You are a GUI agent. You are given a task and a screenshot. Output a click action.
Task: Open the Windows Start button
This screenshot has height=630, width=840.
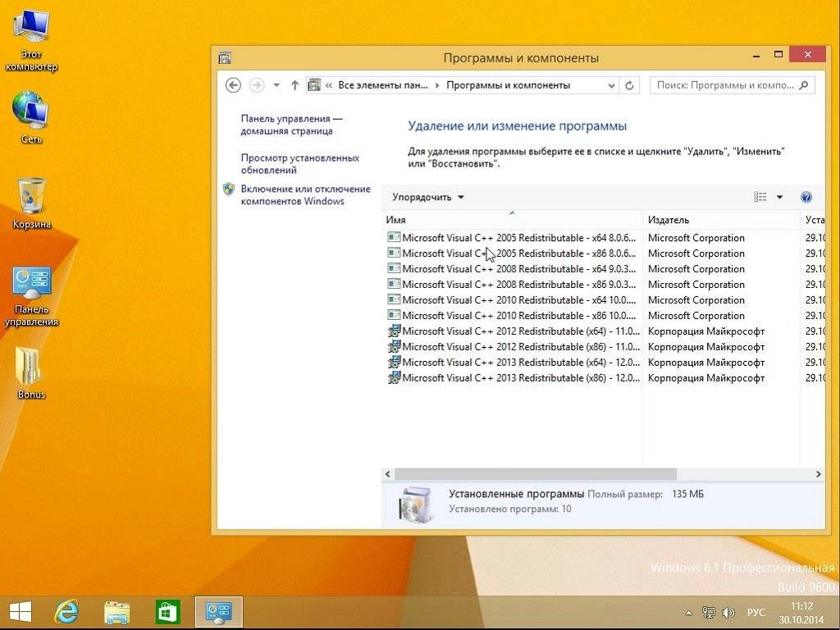point(21,612)
